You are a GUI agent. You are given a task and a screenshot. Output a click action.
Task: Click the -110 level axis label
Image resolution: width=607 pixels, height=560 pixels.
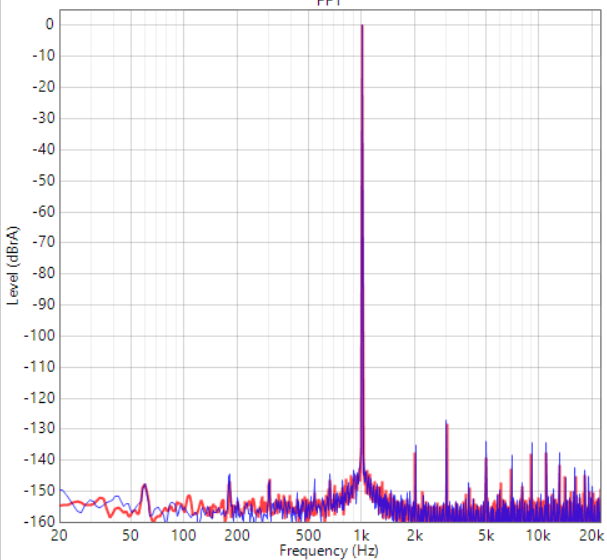tap(39, 366)
